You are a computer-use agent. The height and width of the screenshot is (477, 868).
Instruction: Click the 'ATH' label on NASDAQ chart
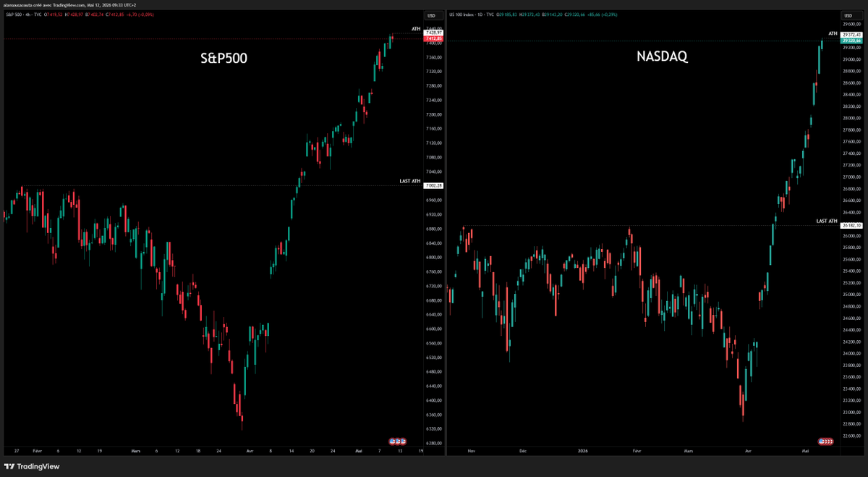click(x=833, y=33)
